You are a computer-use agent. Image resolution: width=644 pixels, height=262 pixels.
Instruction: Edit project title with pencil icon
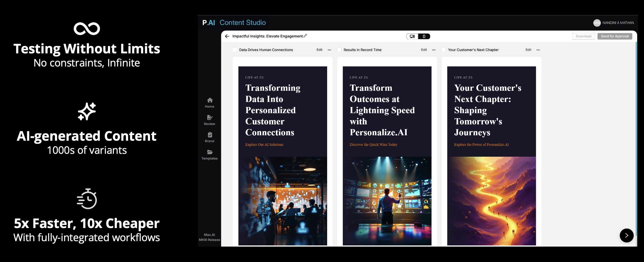[305, 36]
